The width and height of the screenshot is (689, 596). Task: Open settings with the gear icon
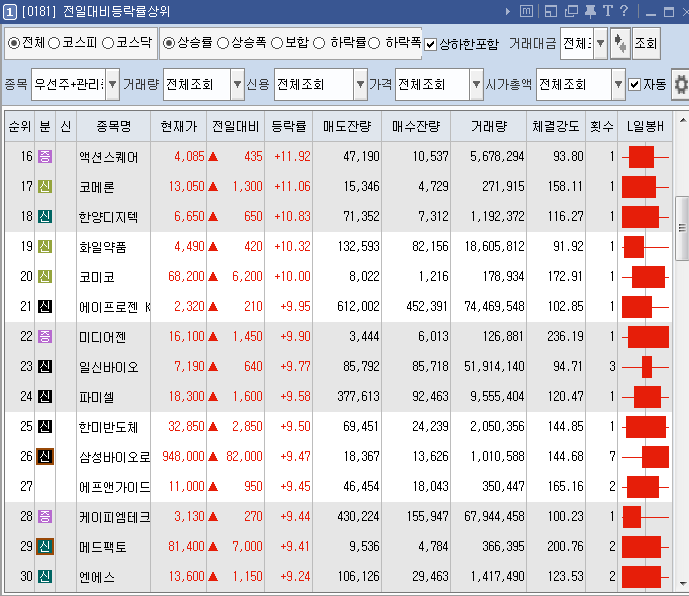pyautogui.click(x=681, y=84)
